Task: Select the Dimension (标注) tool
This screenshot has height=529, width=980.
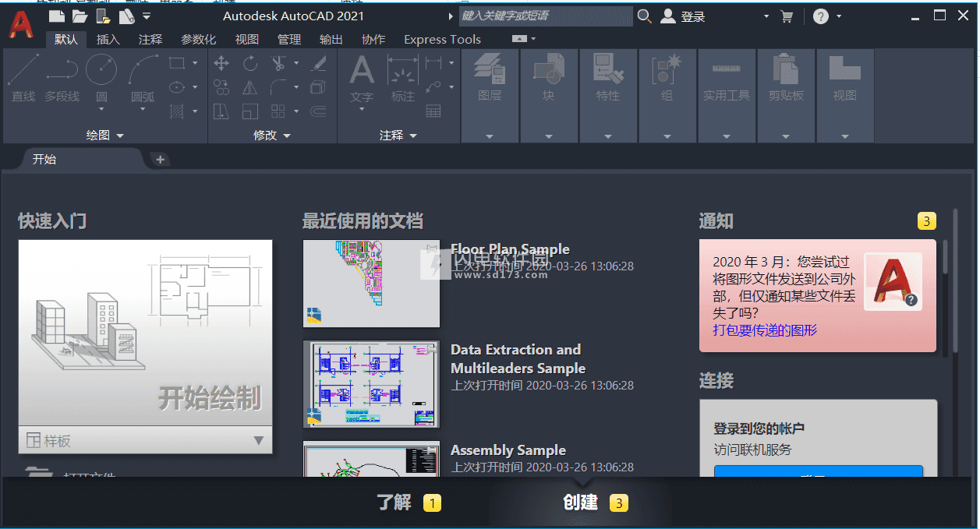Action: [403, 79]
